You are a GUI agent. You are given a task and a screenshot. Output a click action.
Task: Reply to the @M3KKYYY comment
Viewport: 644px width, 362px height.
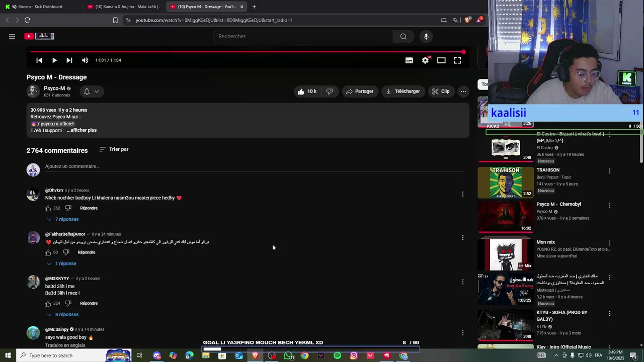coord(89,303)
